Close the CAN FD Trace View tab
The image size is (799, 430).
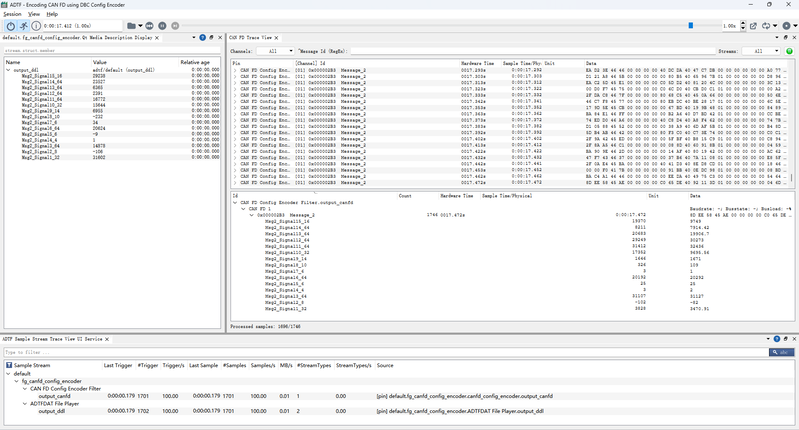(277, 38)
